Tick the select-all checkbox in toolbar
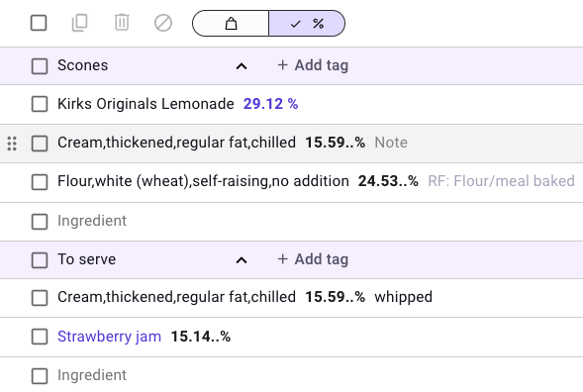583x392 pixels. [x=39, y=23]
